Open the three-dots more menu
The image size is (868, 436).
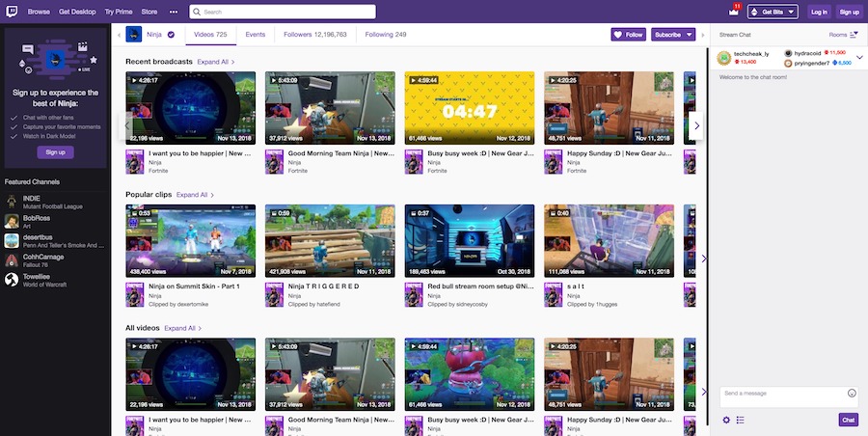point(174,12)
